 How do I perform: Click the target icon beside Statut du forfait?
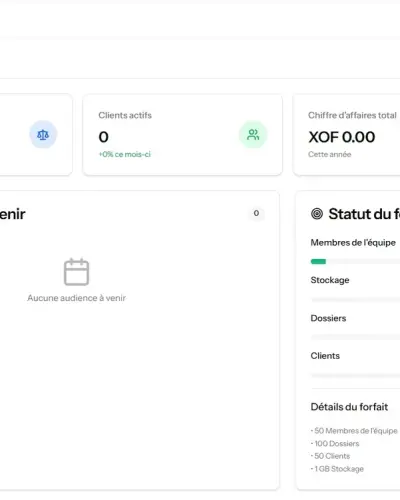click(317, 214)
